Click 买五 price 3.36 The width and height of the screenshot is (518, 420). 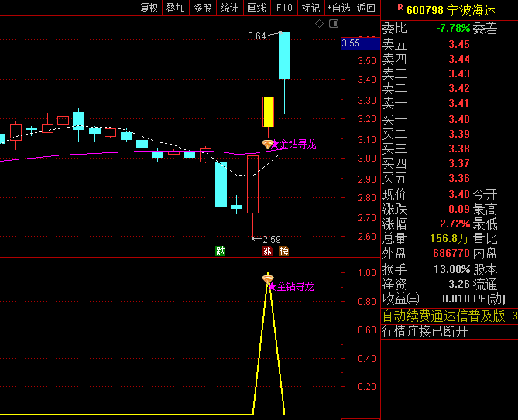click(459, 178)
